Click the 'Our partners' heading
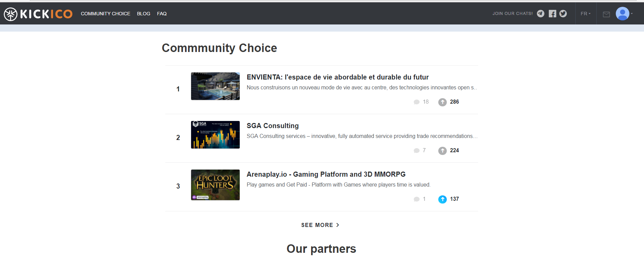Viewport: 644px width, 263px height. (x=321, y=249)
